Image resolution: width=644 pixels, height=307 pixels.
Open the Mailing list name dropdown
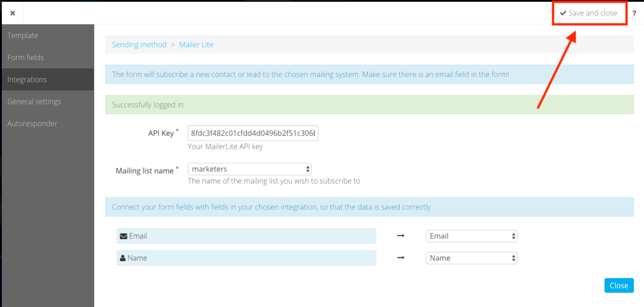coord(250,169)
